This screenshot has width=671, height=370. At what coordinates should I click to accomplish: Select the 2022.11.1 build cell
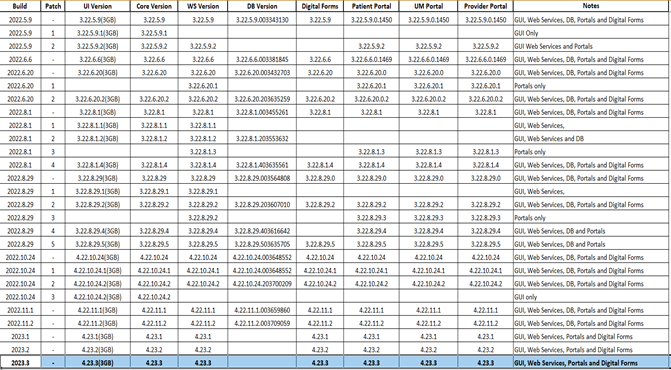pyautogui.click(x=20, y=310)
